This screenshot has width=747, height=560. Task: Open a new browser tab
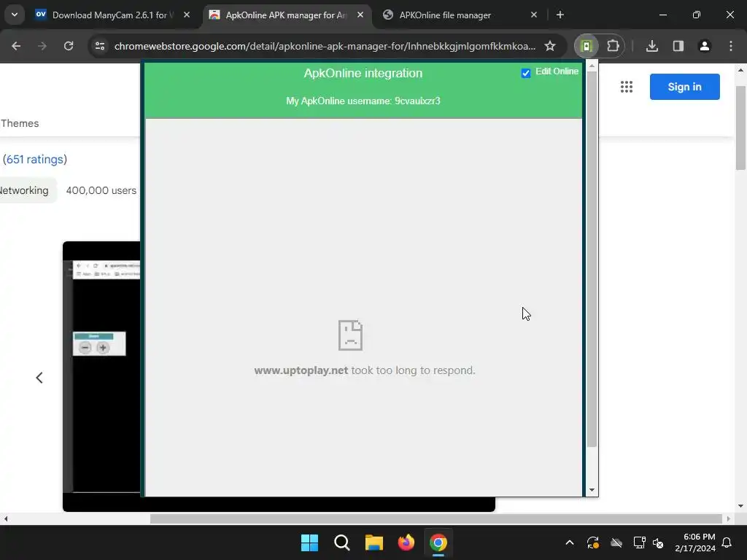(x=560, y=15)
